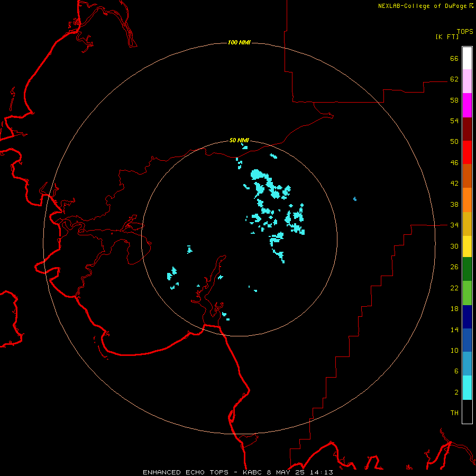Screen dimensions: 476x476
Task: Click the legend value 50
Action: (454, 142)
